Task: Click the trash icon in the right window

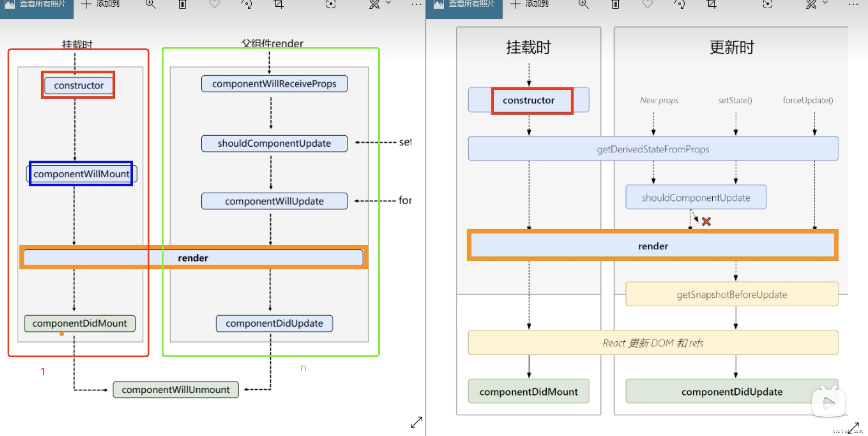Action: click(615, 4)
